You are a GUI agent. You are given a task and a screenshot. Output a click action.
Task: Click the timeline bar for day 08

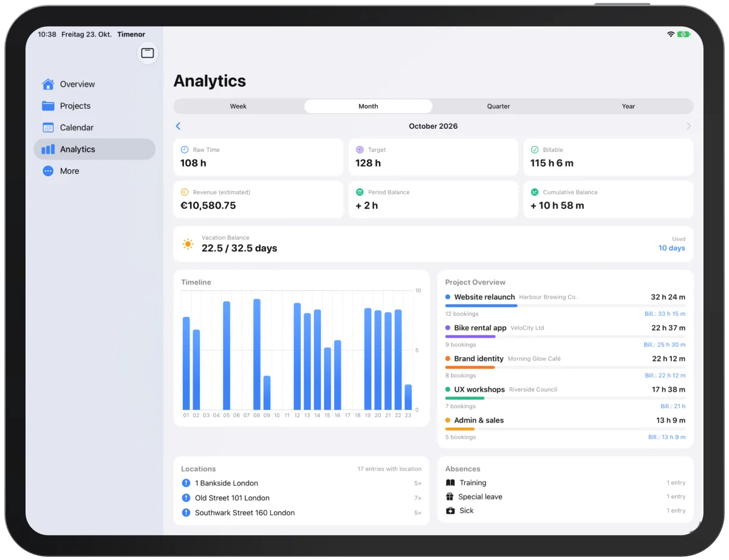tap(257, 354)
